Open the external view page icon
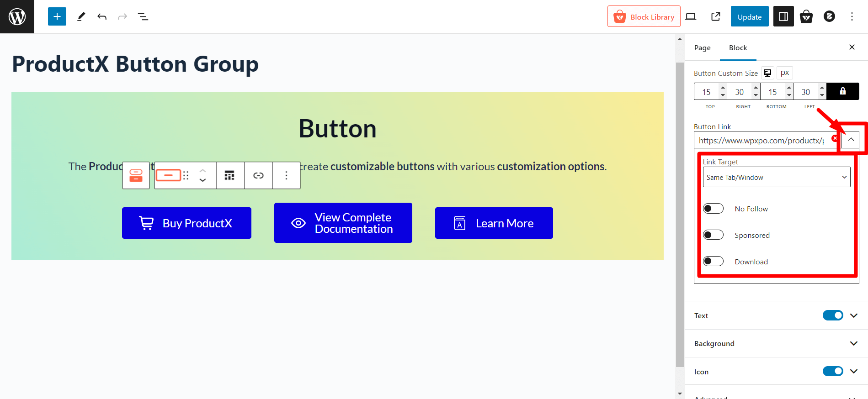This screenshot has height=399, width=868. pos(715,16)
